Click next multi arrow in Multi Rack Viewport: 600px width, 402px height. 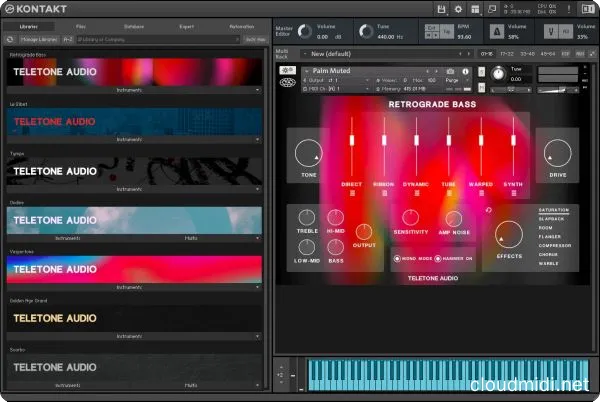point(469,54)
